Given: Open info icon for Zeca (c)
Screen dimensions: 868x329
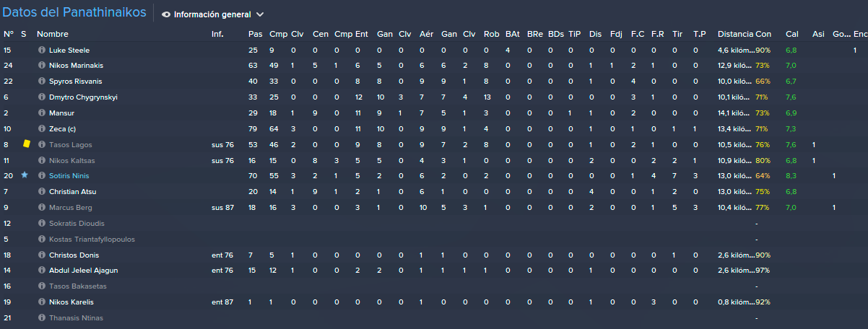Looking at the screenshot, I should 41,129.
